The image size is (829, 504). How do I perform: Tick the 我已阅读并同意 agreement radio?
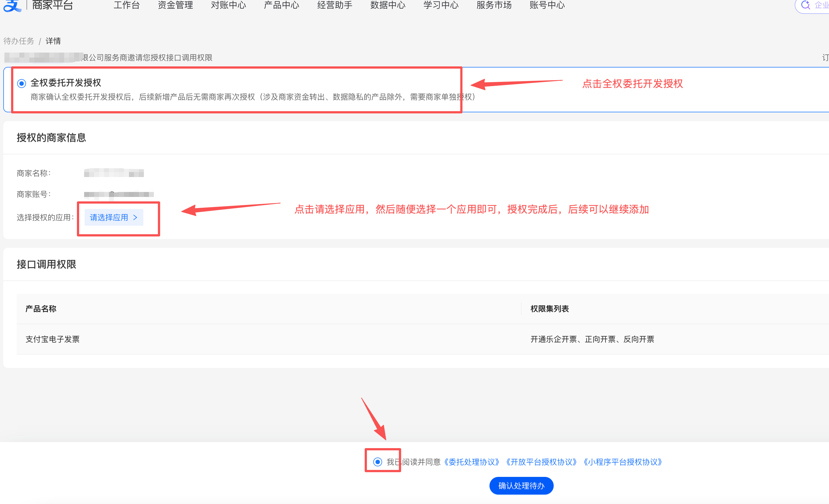[x=377, y=462]
